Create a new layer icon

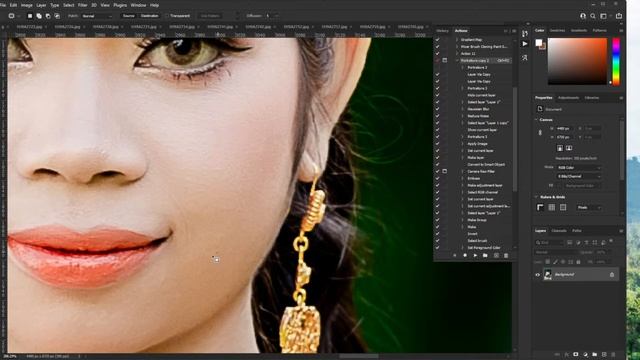(604, 355)
